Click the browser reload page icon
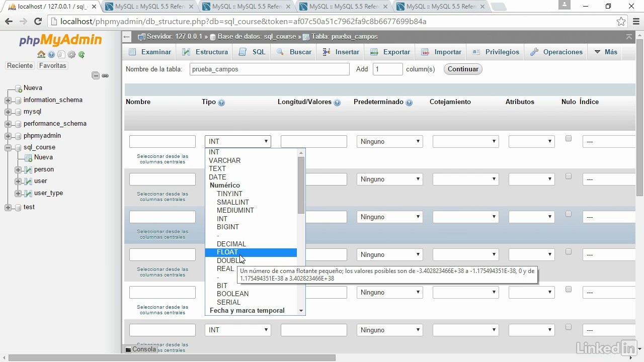 (x=38, y=22)
